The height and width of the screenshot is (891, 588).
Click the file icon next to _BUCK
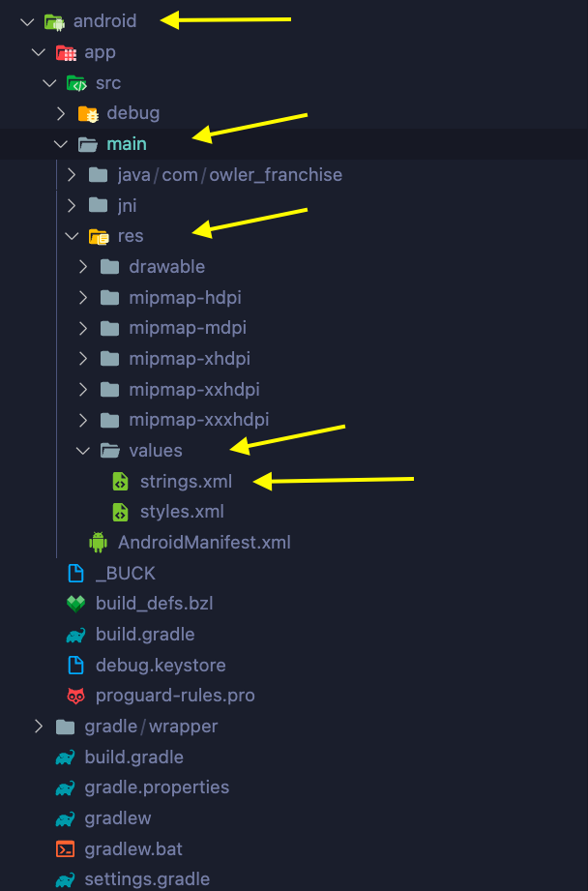76,573
